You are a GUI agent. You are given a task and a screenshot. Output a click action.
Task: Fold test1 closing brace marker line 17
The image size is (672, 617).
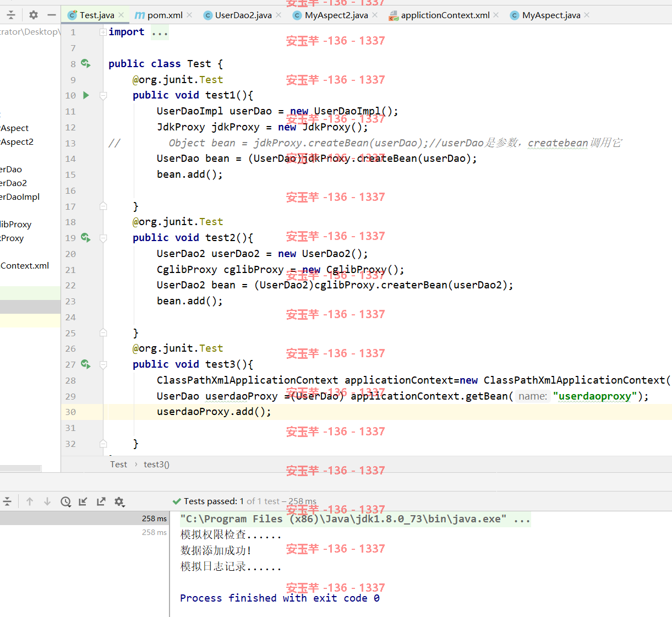pyautogui.click(x=103, y=206)
